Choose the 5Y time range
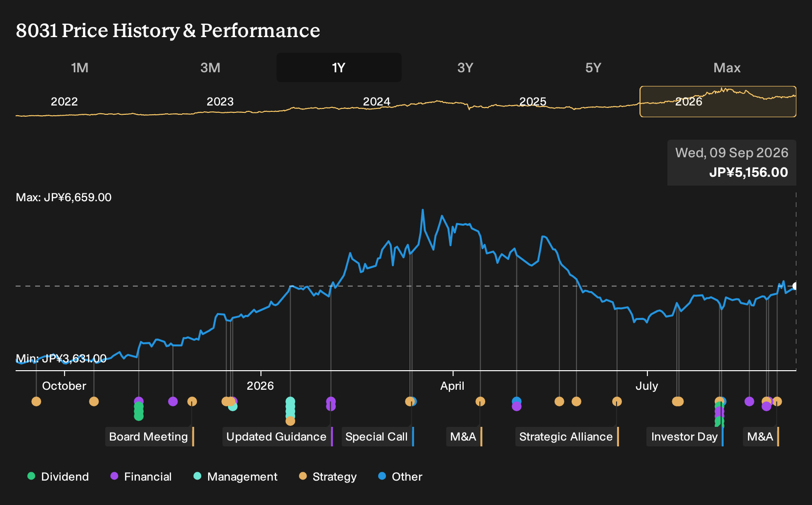812x505 pixels. coord(593,68)
